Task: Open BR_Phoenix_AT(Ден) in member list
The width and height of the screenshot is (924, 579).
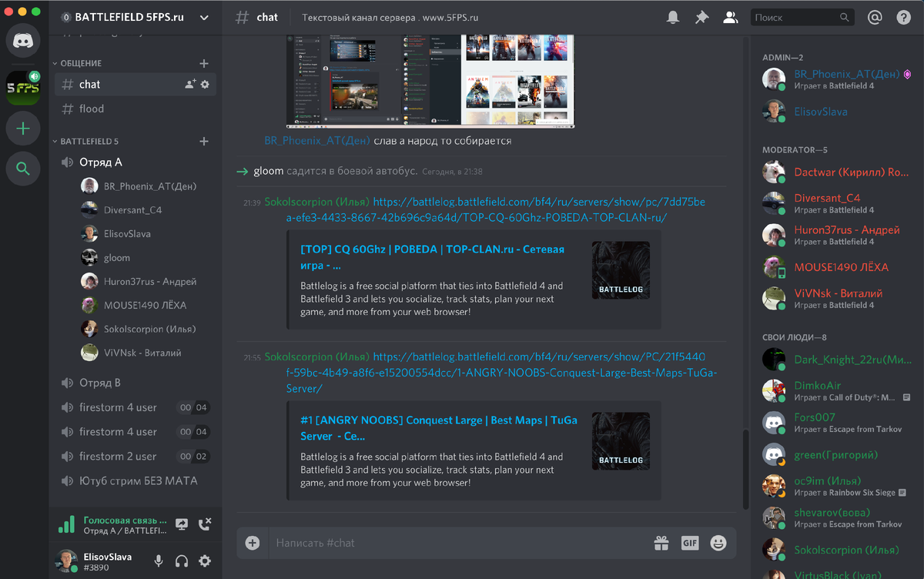Action: pyautogui.click(x=838, y=79)
